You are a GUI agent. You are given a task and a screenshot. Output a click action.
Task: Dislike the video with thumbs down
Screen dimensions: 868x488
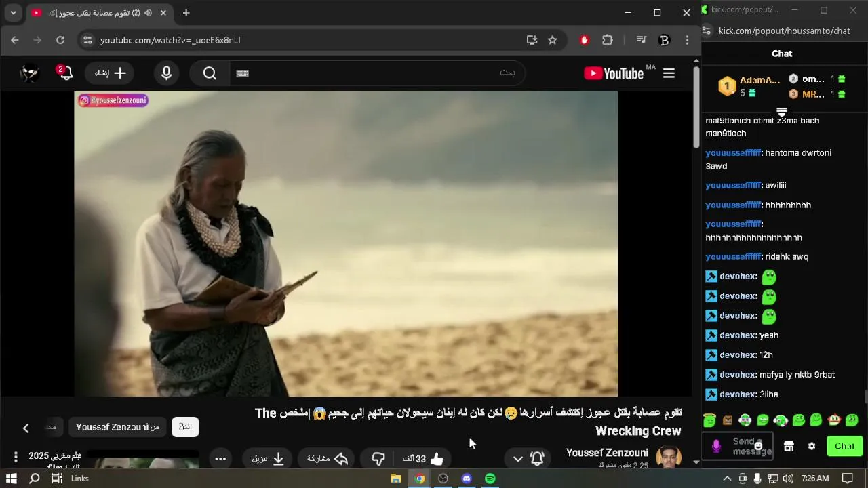click(378, 459)
